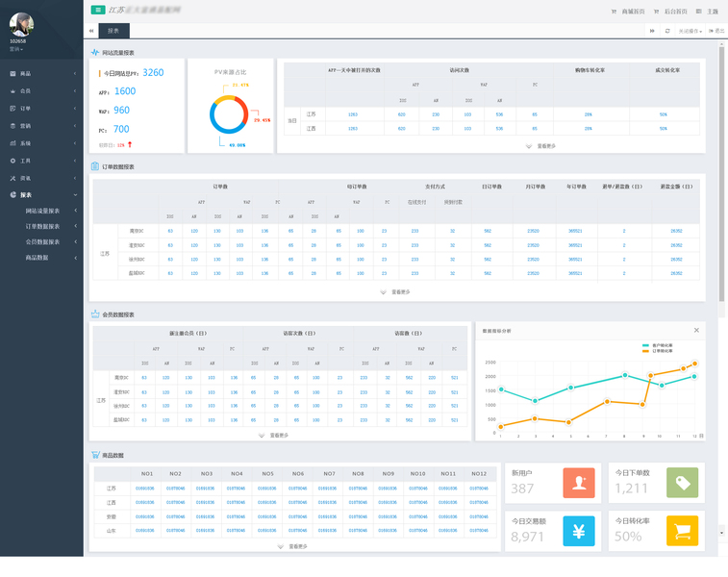Click the 今日转化率 value 50%

(x=628, y=537)
